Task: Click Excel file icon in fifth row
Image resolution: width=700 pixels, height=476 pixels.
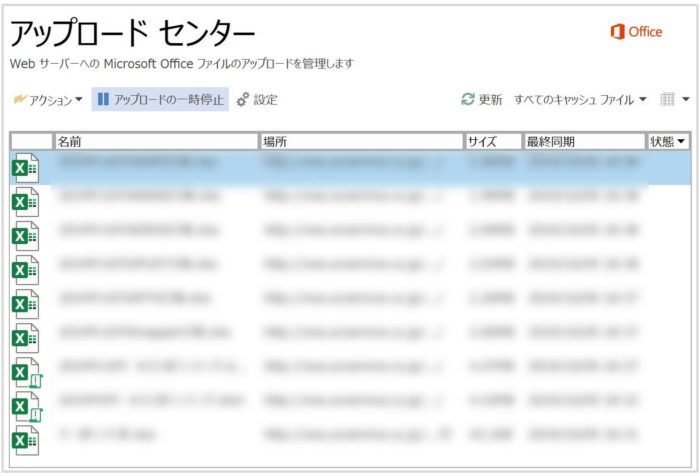Action: point(25,304)
